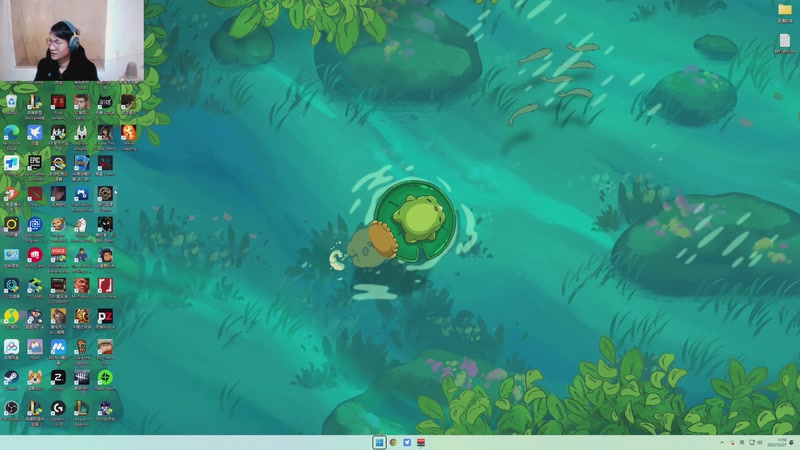
Task: Select the While Sleeping game shortcut
Action: coord(129,133)
